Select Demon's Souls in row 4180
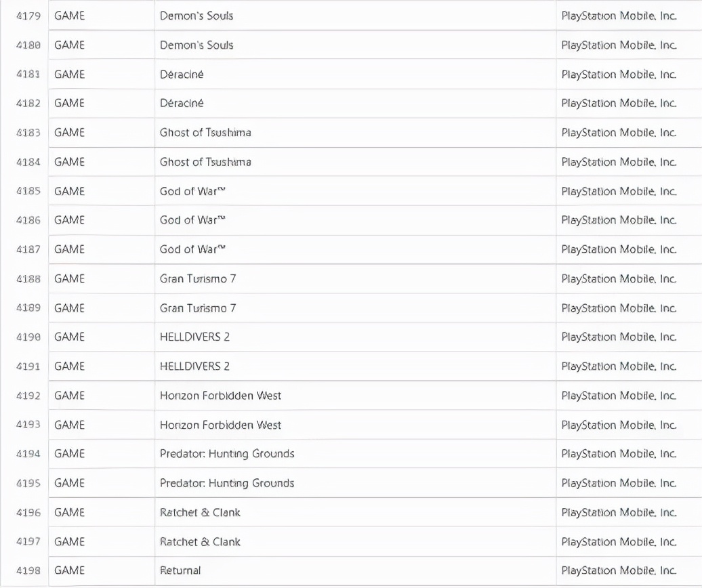 click(x=197, y=45)
